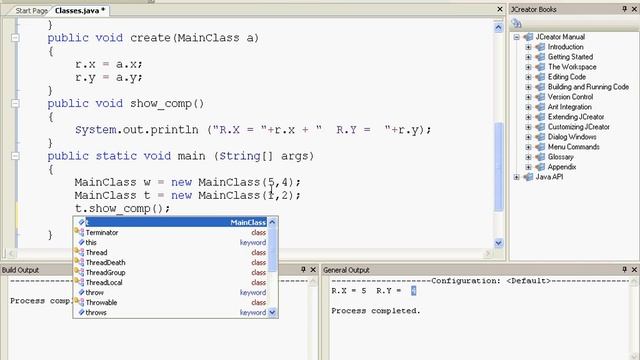Click the Java API book icon
Viewport: 640px width, 360px height.
528,177
